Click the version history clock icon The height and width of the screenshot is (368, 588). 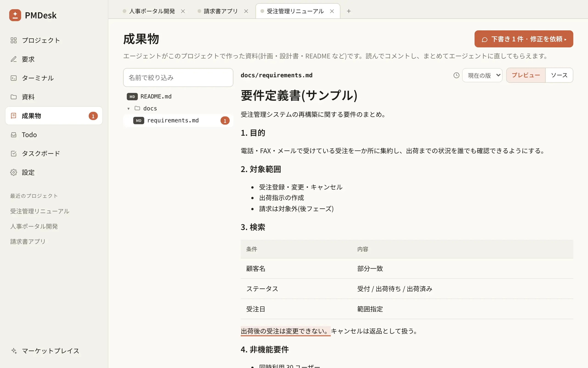456,75
